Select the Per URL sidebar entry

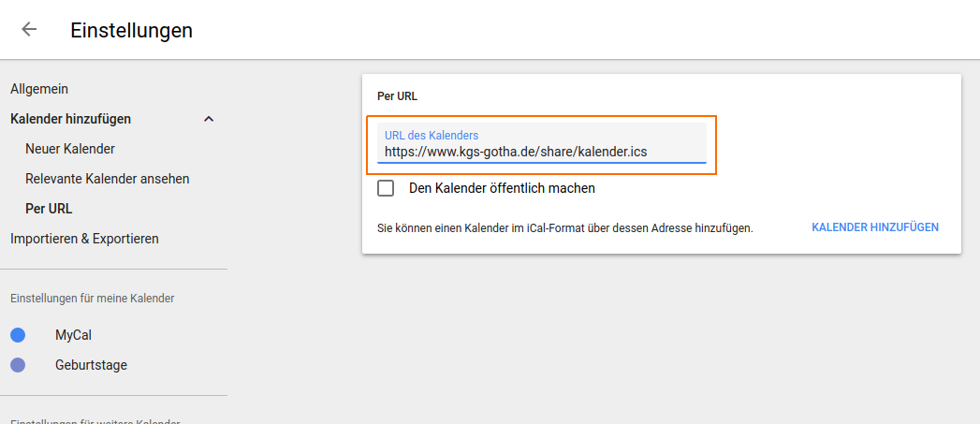49,209
